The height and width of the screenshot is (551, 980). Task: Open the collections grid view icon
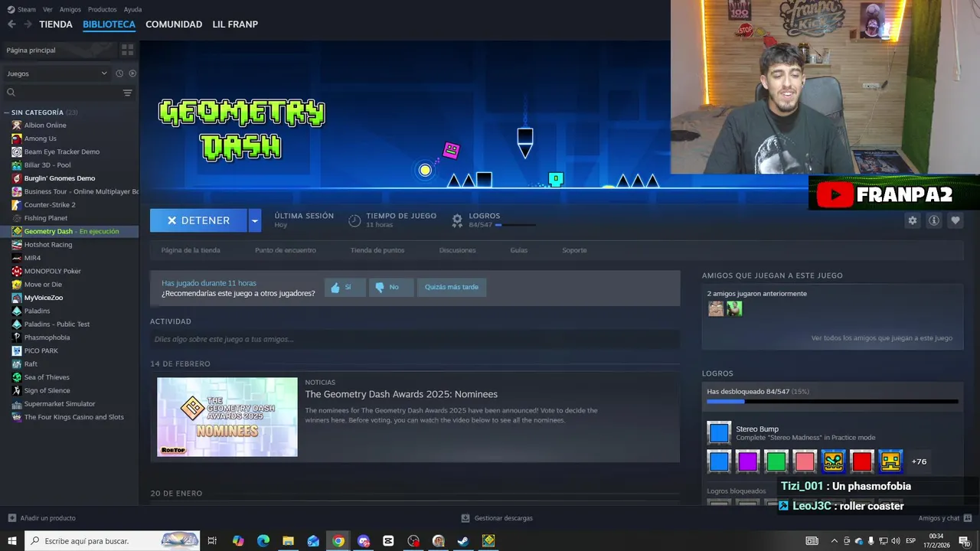tap(127, 50)
